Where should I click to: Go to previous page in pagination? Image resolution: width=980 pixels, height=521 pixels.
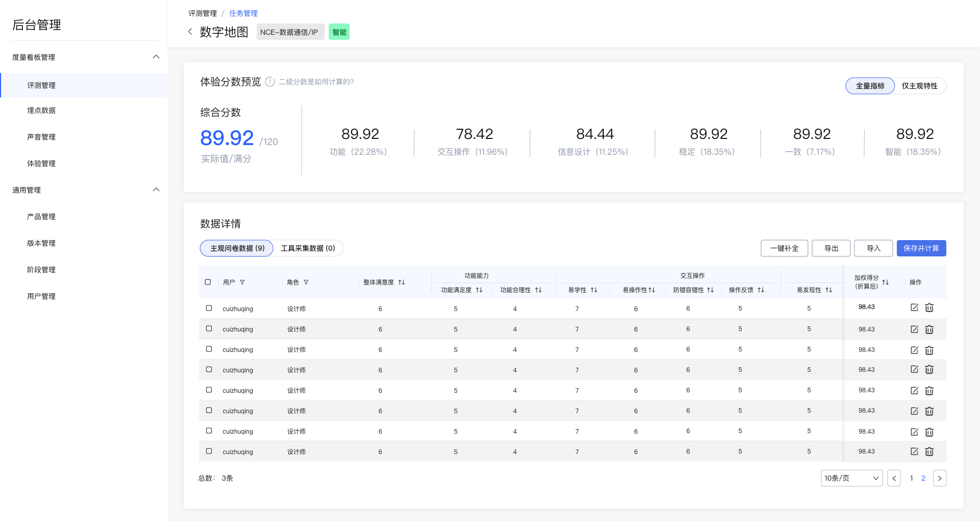[x=894, y=478]
